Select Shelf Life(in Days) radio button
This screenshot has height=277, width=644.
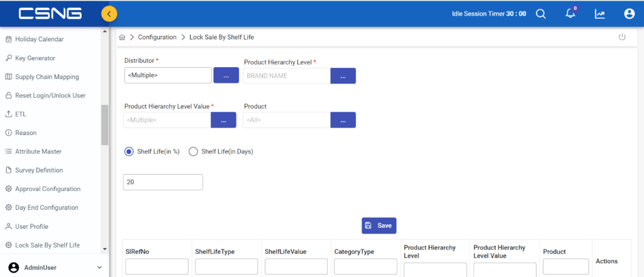[193, 151]
